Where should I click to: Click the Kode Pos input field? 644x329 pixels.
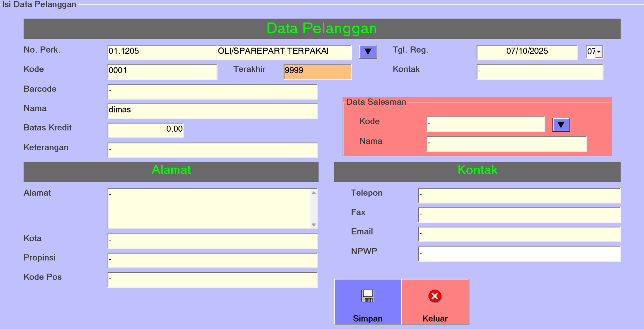pos(212,279)
